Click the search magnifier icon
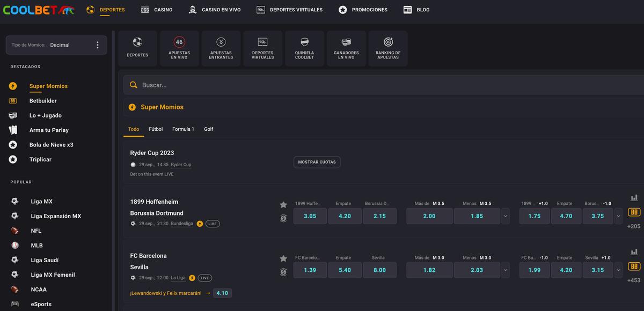Image resolution: width=644 pixels, height=311 pixels. point(133,85)
